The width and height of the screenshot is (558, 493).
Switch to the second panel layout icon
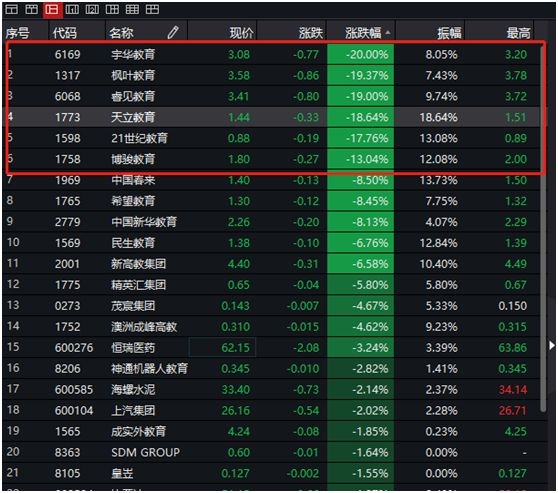pyautogui.click(x=31, y=9)
